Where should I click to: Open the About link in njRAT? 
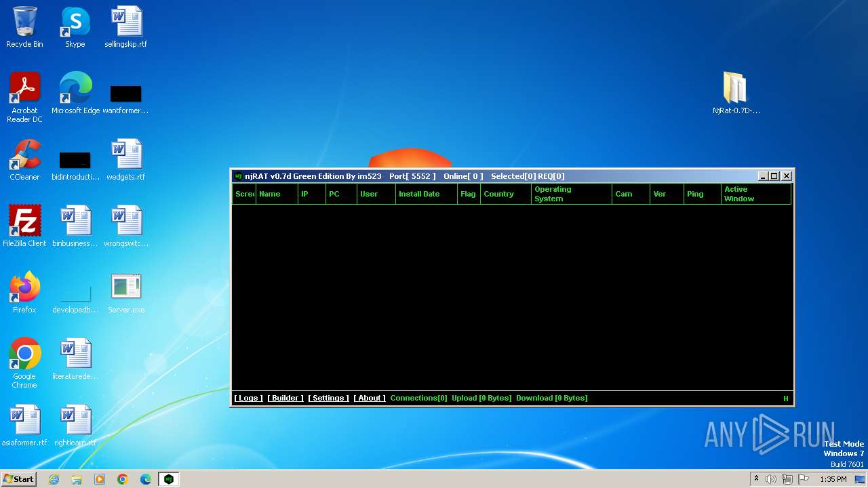click(x=370, y=399)
